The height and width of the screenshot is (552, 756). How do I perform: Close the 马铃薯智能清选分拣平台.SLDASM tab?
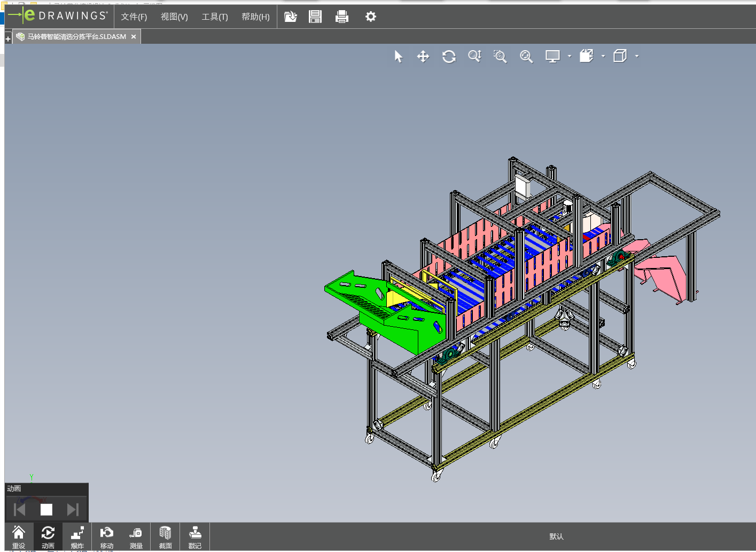134,37
